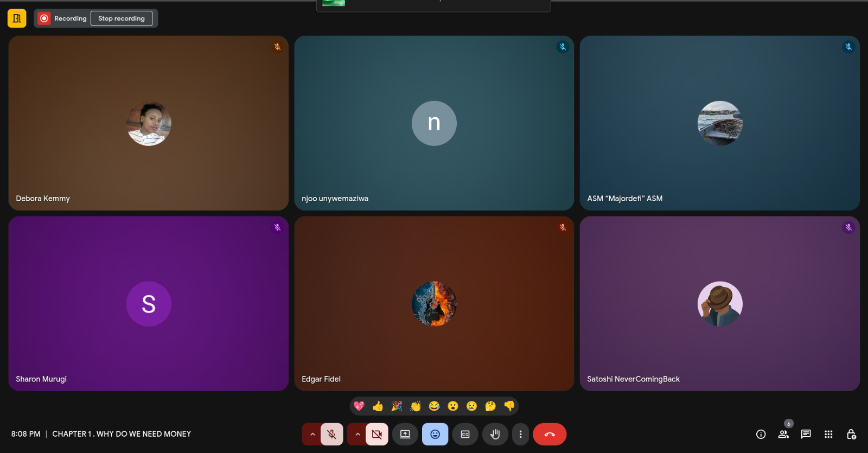Click the yellow icon beside Recording
The image size is (868, 453).
coord(17,18)
